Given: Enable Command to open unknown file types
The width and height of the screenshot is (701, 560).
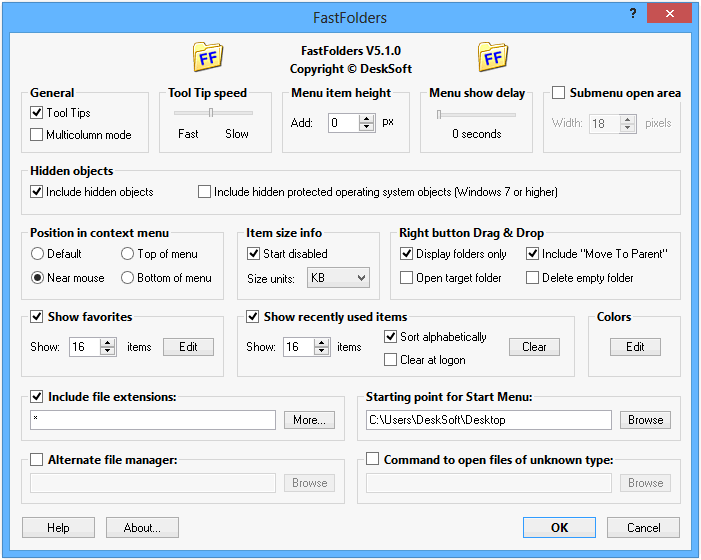Looking at the screenshot, I should click(x=372, y=459).
